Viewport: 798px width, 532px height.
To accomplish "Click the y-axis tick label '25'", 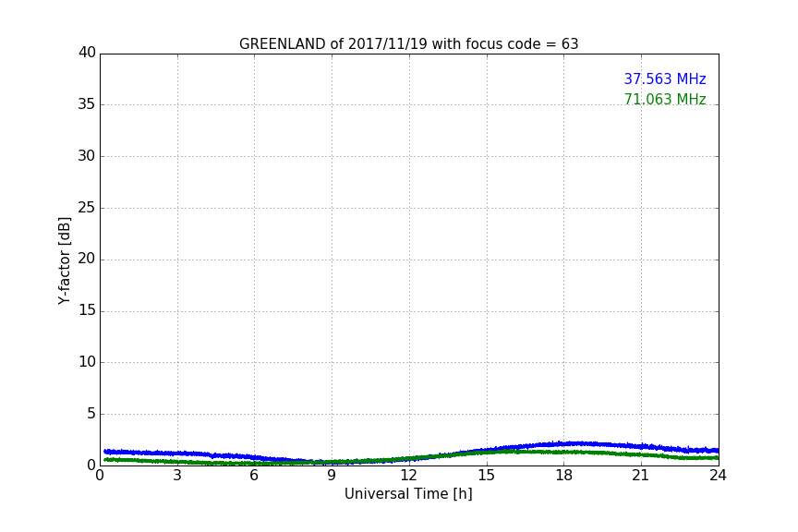I will click(87, 207).
